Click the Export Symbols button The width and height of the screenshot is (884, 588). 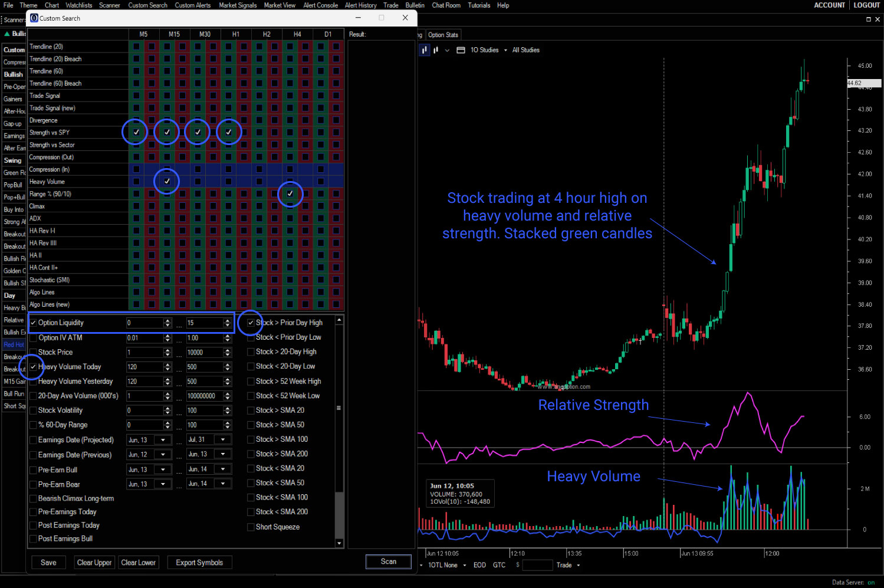199,562
